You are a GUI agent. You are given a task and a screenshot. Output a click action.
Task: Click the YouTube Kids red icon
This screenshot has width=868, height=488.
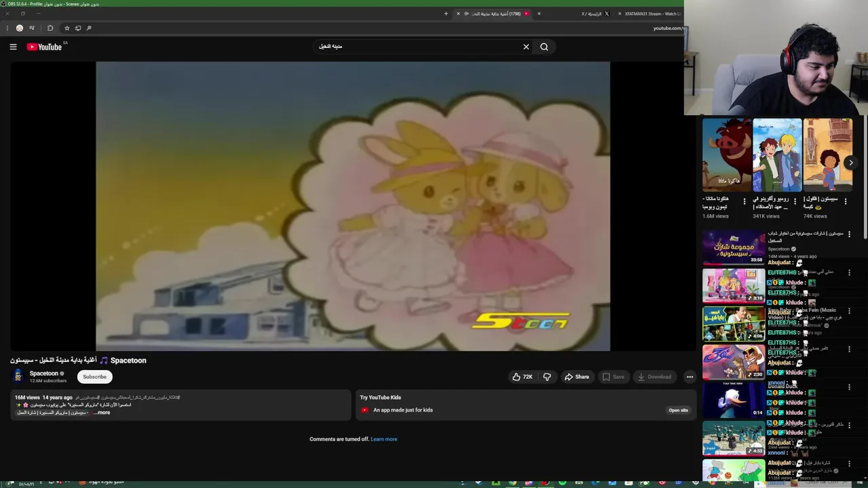pos(365,410)
